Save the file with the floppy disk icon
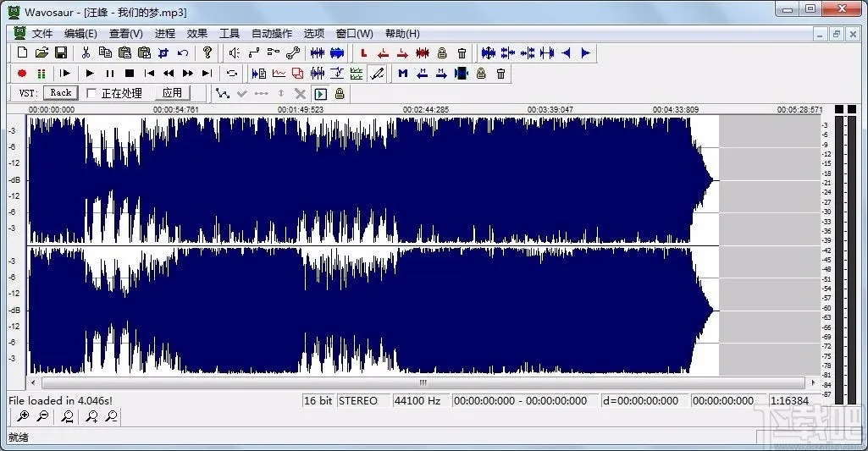 click(x=61, y=52)
